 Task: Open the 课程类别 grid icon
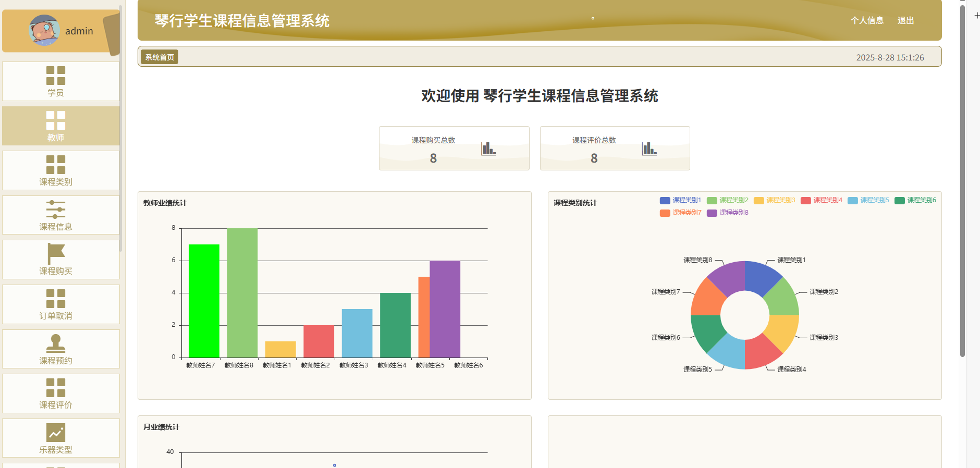[56, 165]
